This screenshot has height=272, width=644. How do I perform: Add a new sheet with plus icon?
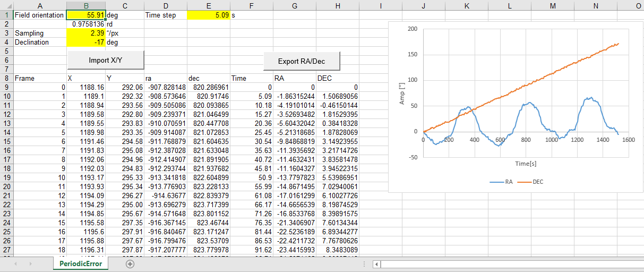coord(130,263)
